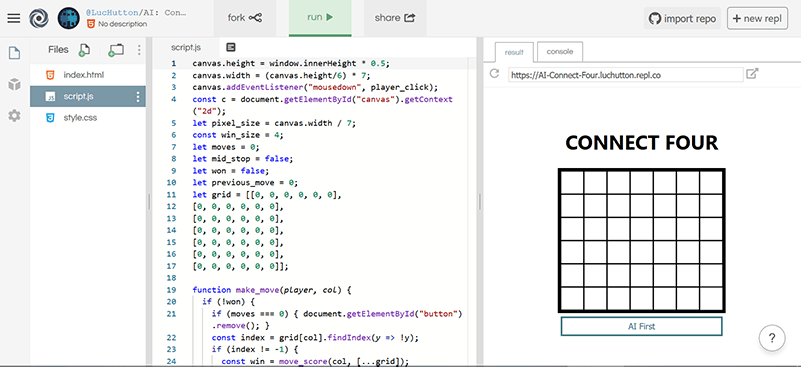Switch to the console tab
801x367 pixels.
[560, 52]
